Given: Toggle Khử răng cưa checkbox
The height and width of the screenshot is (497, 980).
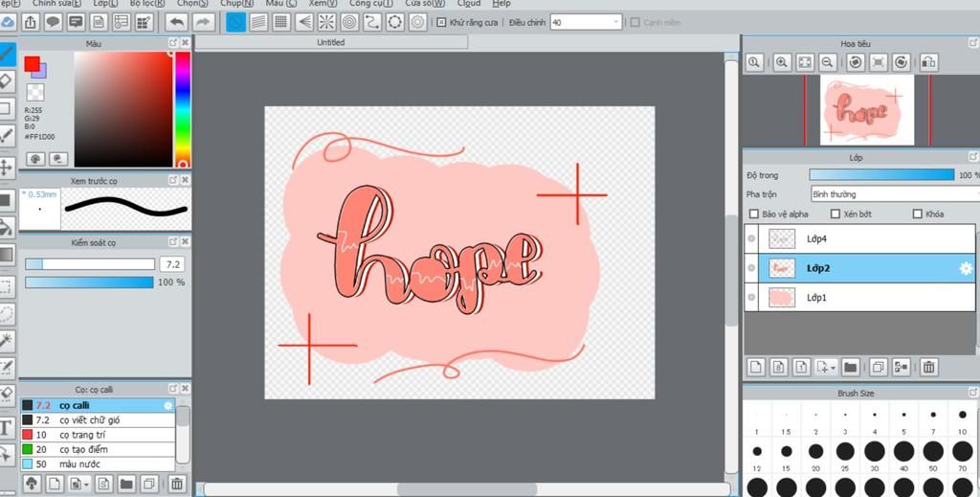Looking at the screenshot, I should pos(441,23).
